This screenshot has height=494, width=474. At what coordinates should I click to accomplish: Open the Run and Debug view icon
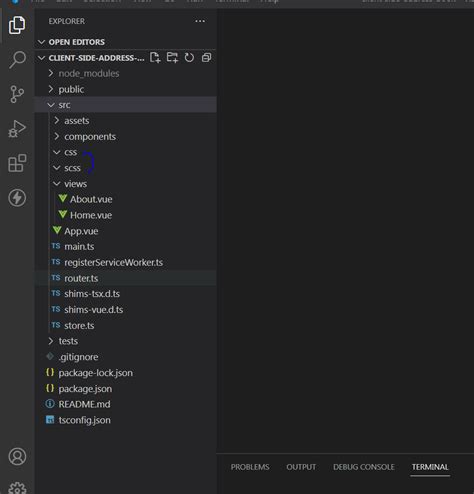[17, 129]
